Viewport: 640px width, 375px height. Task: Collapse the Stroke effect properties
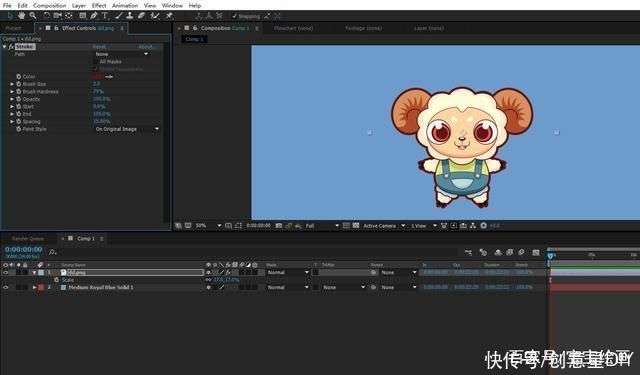4,47
